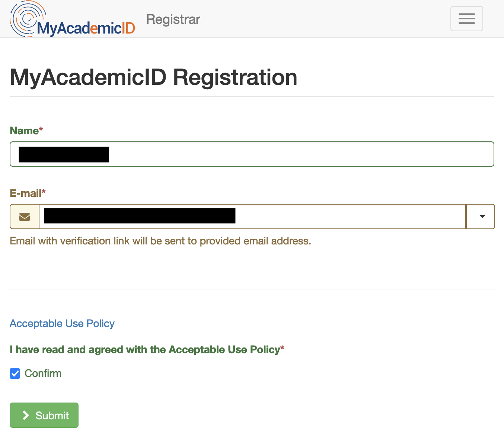Screen dimensions: 504x439
Task: Open the Registrar header link
Action: coord(173,19)
